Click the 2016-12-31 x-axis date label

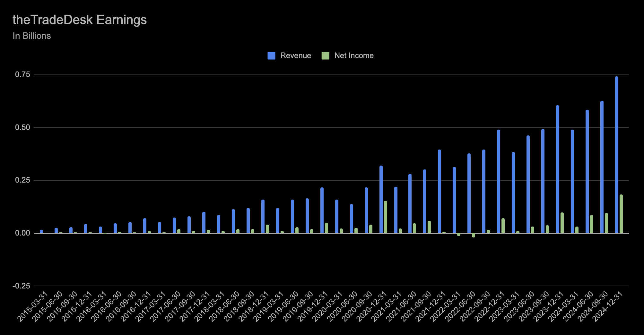[x=136, y=306]
